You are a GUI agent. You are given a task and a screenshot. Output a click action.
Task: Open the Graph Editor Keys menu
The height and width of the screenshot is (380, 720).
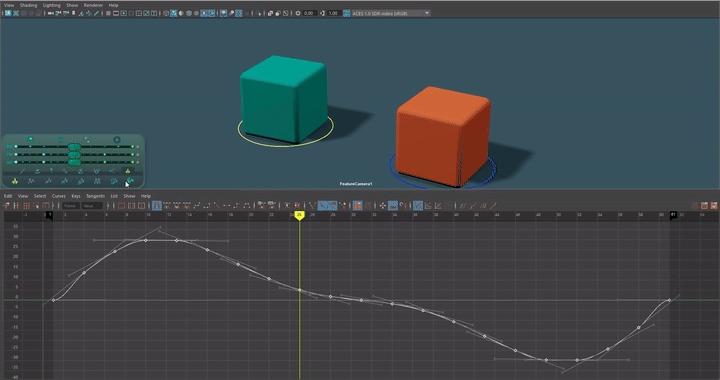[76, 196]
